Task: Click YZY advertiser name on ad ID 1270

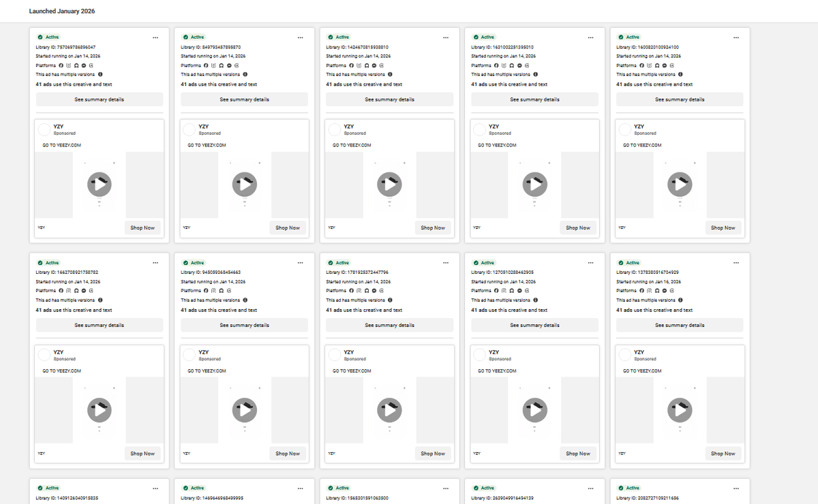Action: click(x=494, y=352)
